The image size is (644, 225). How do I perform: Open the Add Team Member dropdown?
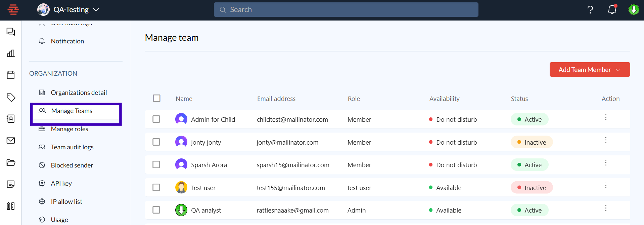(589, 70)
